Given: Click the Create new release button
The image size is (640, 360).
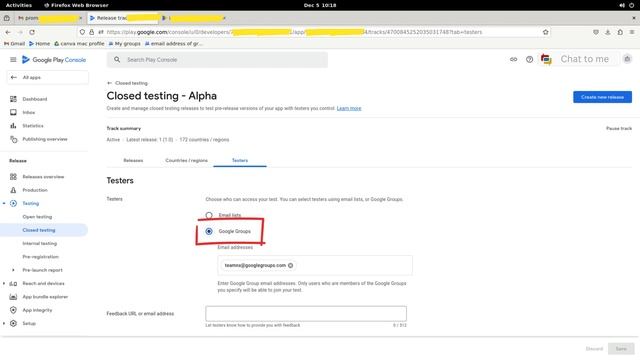Looking at the screenshot, I should pos(602,97).
